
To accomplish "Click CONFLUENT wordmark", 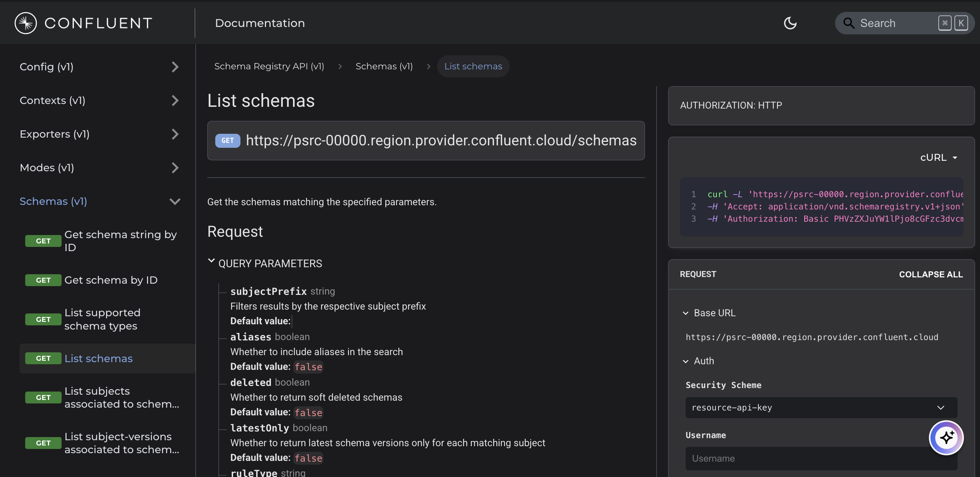I will pos(99,23).
